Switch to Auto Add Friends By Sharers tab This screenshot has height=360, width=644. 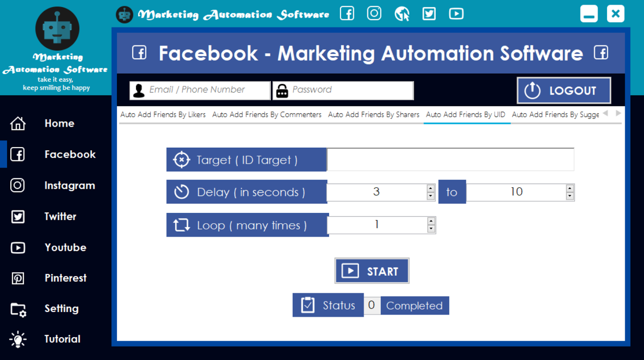pyautogui.click(x=374, y=115)
